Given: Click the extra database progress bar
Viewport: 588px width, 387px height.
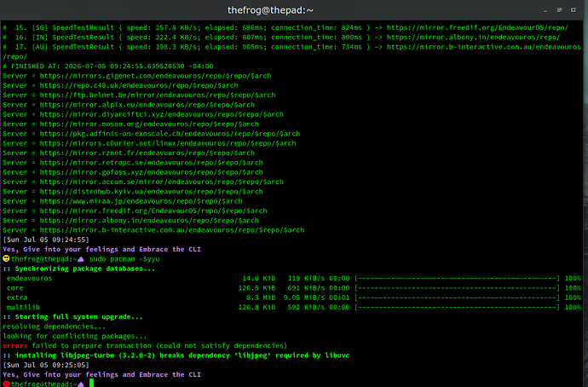Looking at the screenshot, I should 457,297.
